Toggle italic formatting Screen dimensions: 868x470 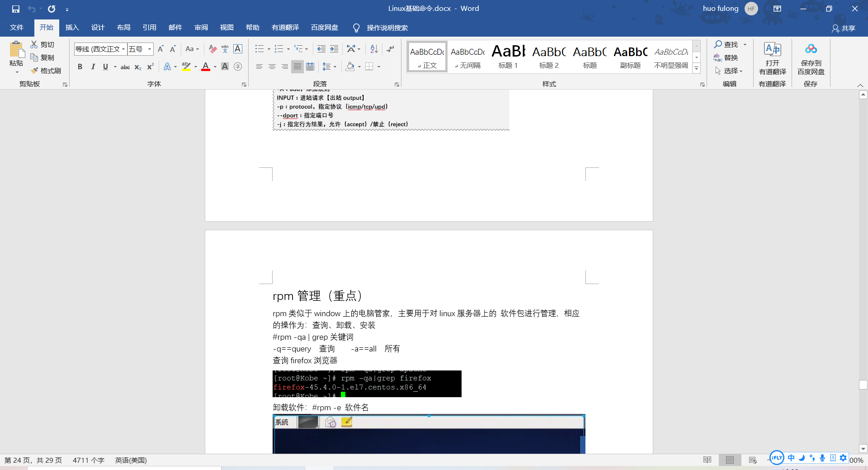pyautogui.click(x=93, y=66)
